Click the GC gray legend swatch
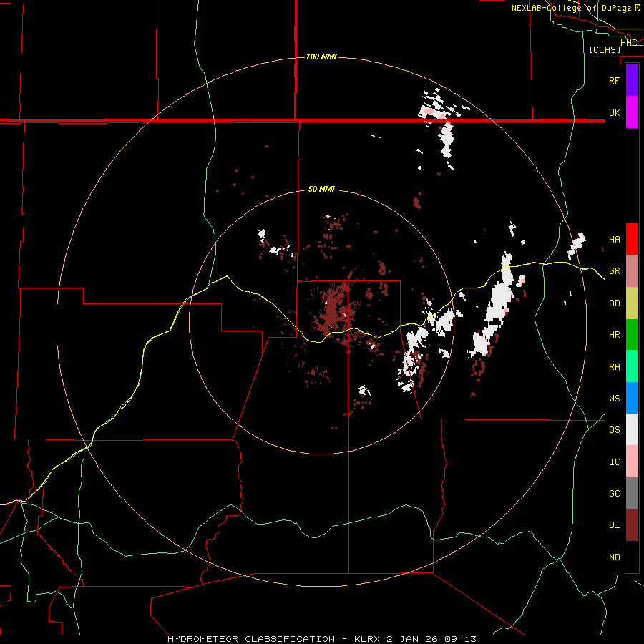The image size is (644, 644). coord(632,493)
